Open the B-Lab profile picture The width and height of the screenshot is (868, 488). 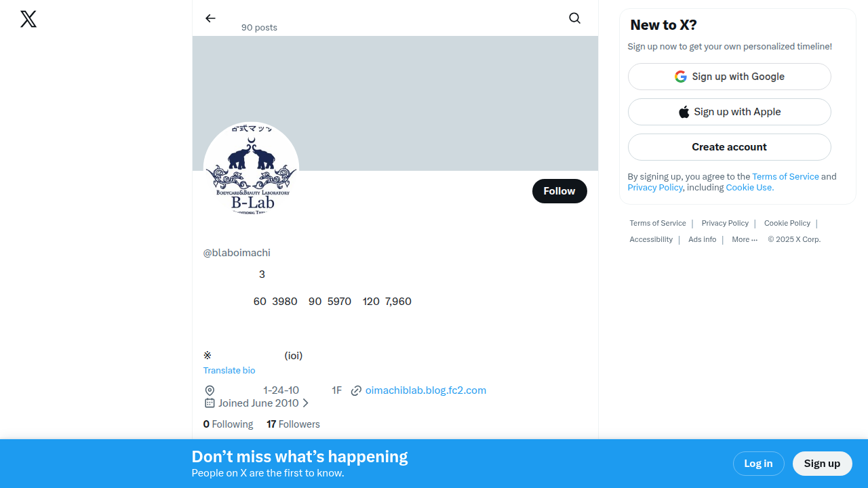click(x=252, y=170)
